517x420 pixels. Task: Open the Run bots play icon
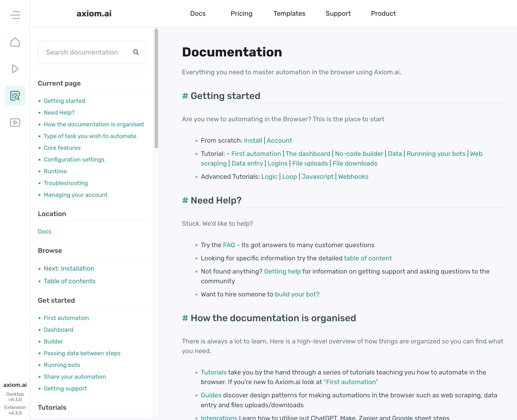15,69
